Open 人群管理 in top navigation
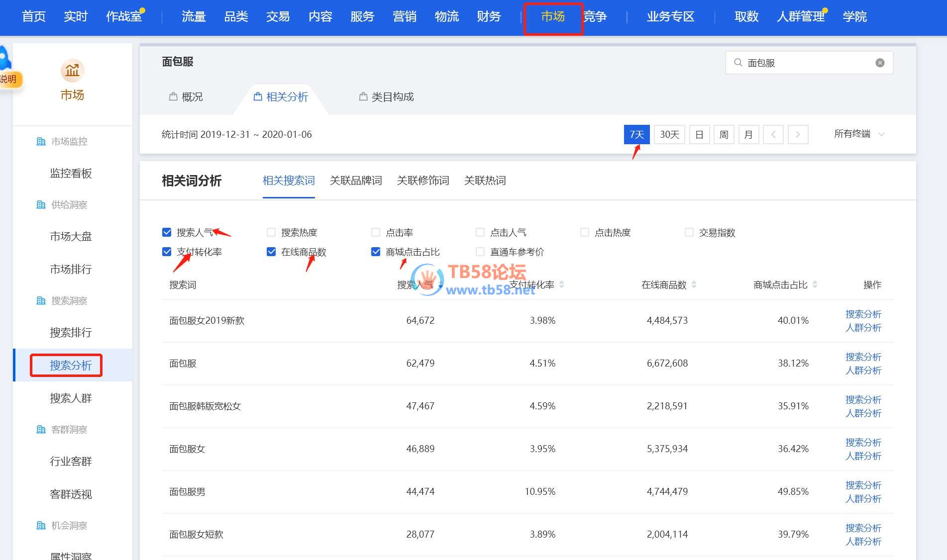947x560 pixels. click(x=801, y=17)
